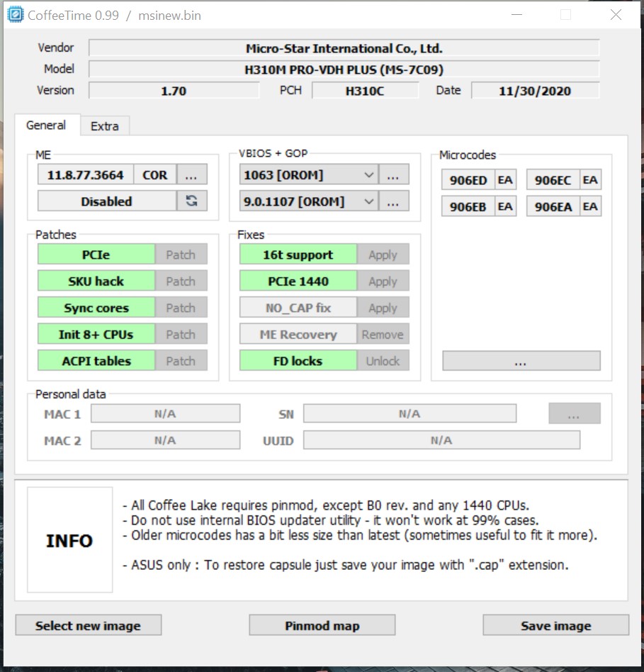Click the Patch button for PCIe
The width and height of the screenshot is (644, 672).
(181, 254)
